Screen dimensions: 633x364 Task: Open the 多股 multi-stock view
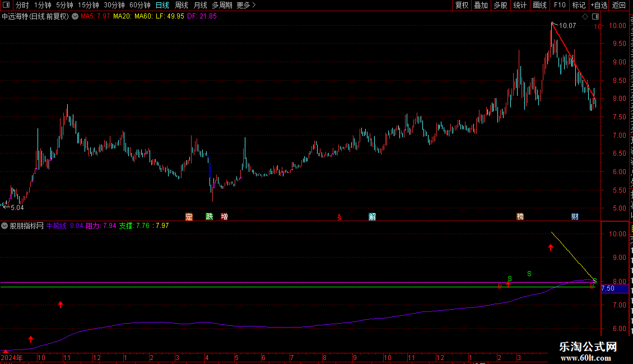tap(500, 5)
